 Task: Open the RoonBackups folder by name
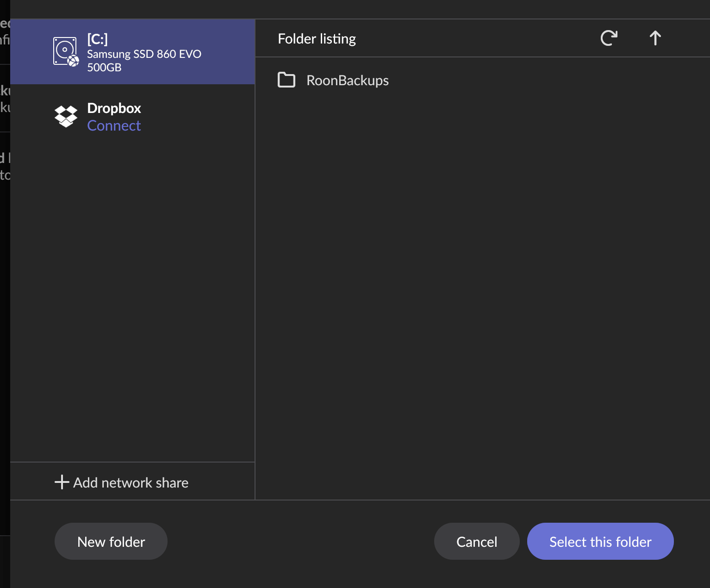coord(347,81)
